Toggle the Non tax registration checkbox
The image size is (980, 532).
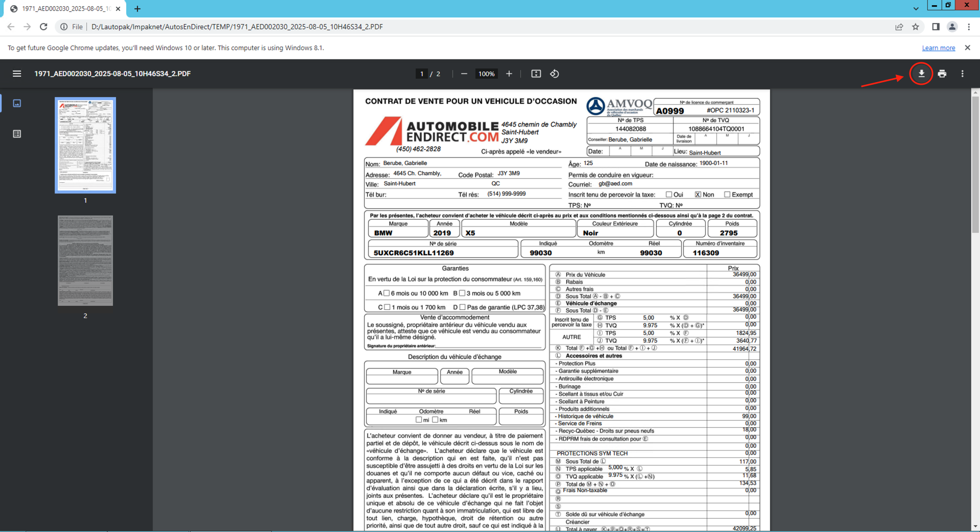pos(698,195)
